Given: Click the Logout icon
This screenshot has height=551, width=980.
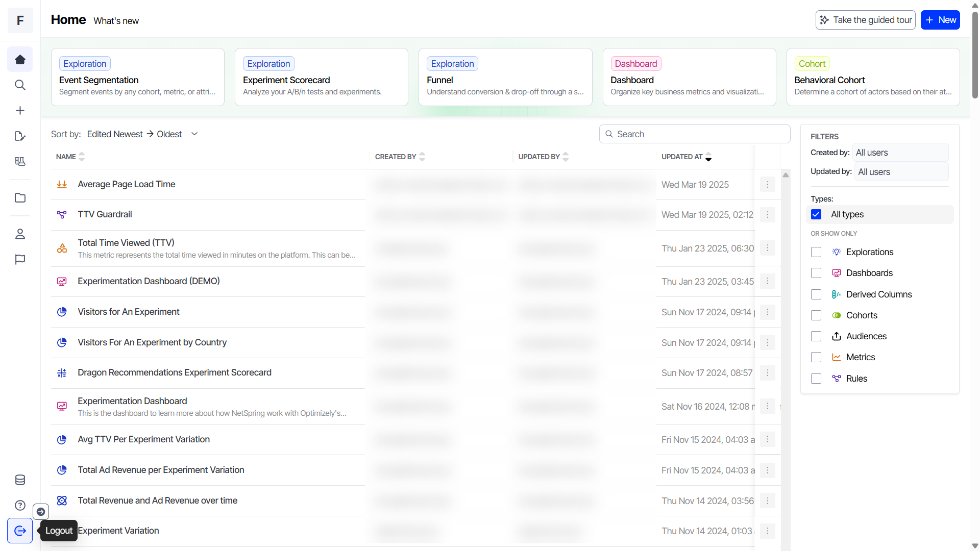Looking at the screenshot, I should [20, 531].
